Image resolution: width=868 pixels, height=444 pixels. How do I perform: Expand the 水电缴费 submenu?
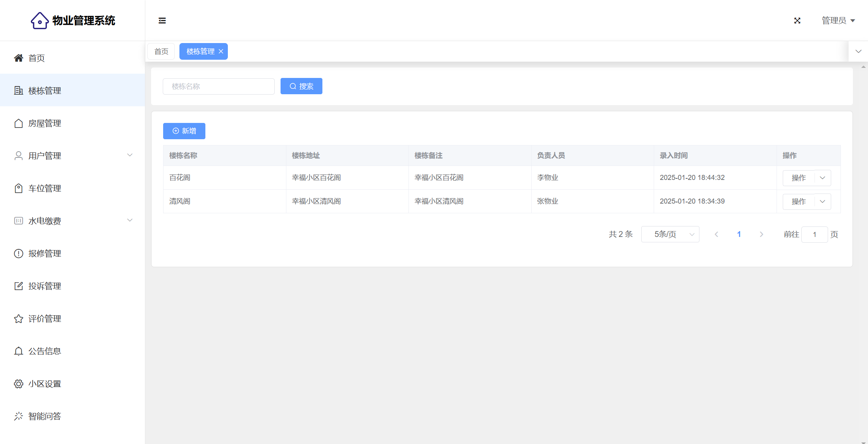pos(130,220)
